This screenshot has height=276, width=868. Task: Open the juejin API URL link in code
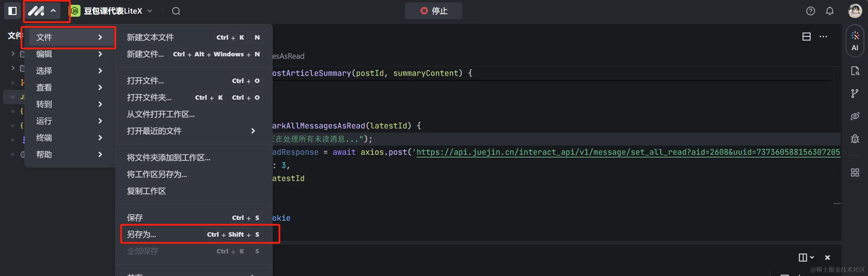tap(628, 152)
